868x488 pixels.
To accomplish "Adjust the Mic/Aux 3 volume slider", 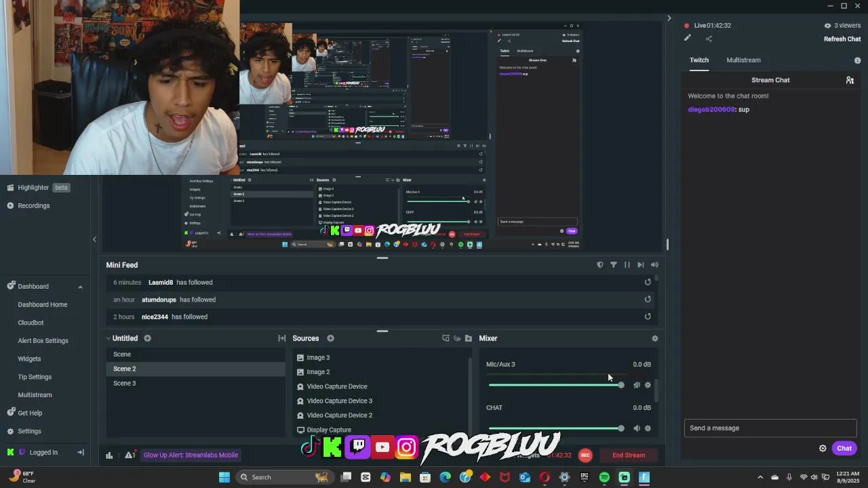I will (x=555, y=385).
